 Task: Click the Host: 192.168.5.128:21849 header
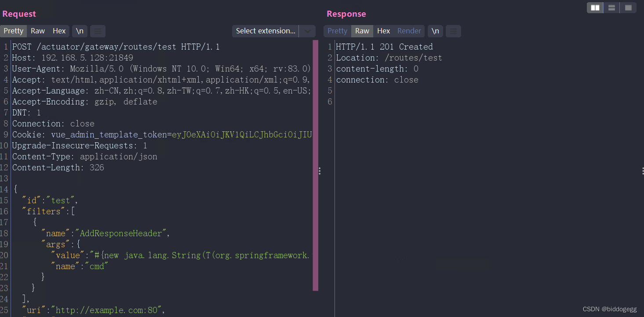(73, 58)
